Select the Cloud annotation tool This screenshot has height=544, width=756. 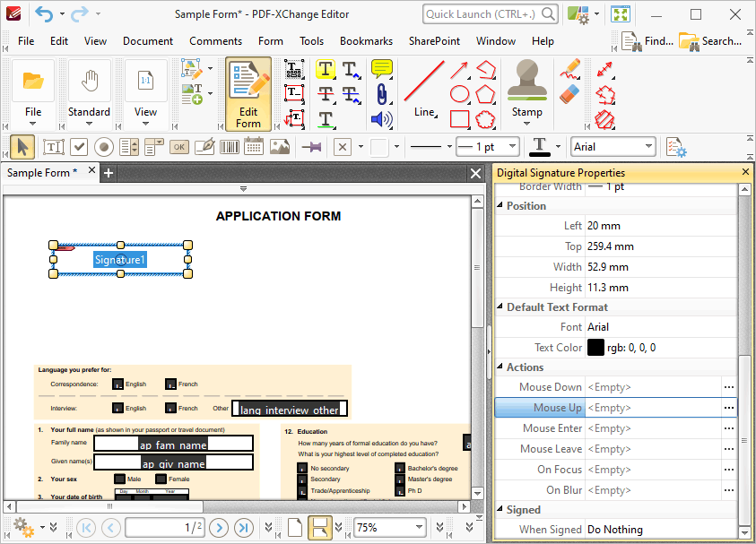click(x=485, y=119)
